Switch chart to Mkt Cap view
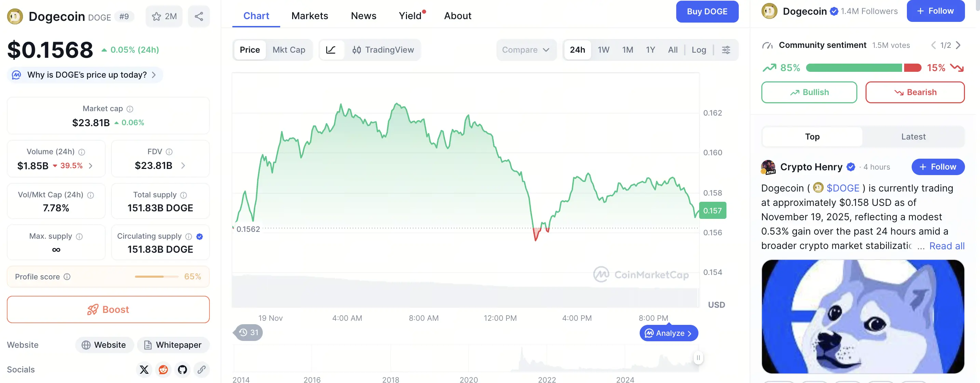This screenshot has height=383, width=980. (x=289, y=50)
